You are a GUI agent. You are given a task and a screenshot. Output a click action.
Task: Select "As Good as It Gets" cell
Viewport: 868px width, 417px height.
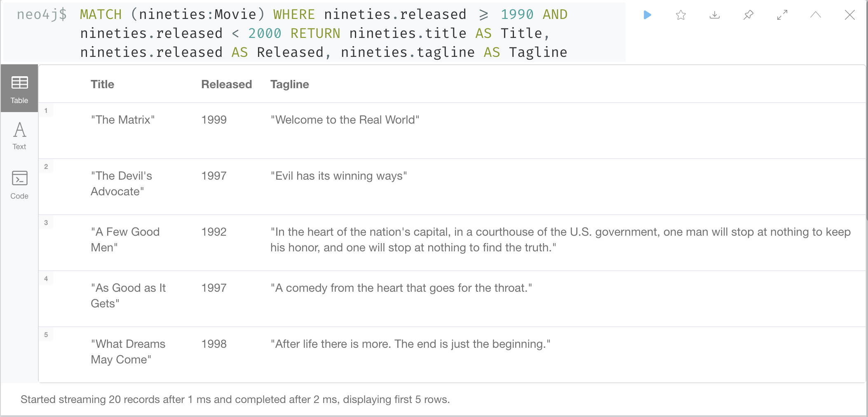128,295
